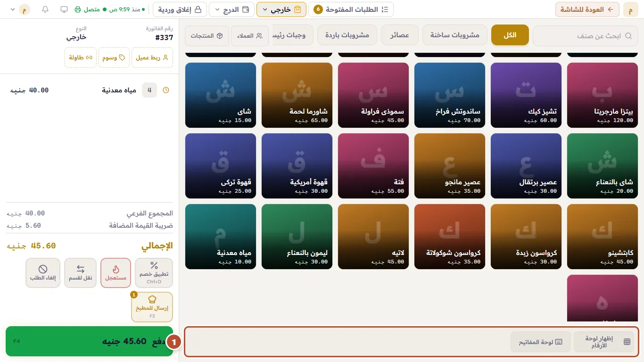Add ساندوتش فراخ product card
This screenshot has height=362, width=644.
[x=450, y=95]
